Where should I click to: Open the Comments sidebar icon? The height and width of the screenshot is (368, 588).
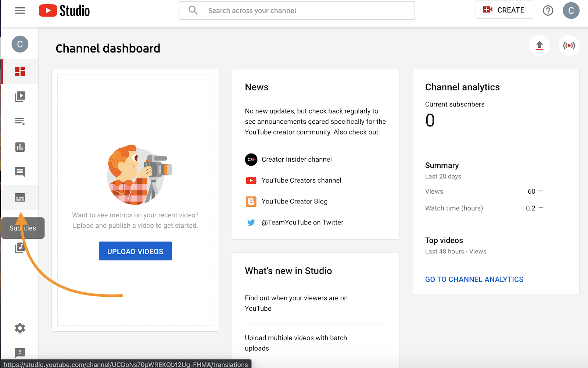pos(20,172)
